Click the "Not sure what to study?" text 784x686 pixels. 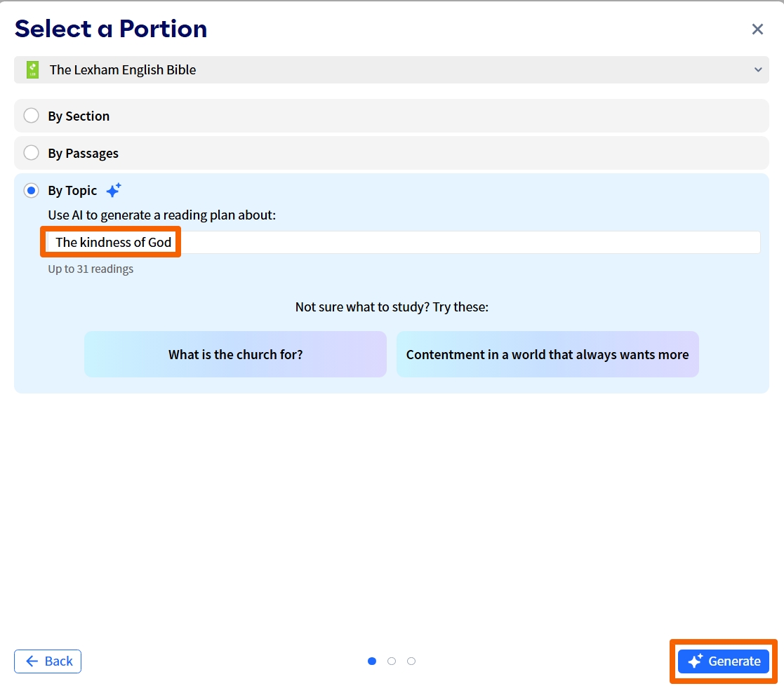pyautogui.click(x=362, y=307)
